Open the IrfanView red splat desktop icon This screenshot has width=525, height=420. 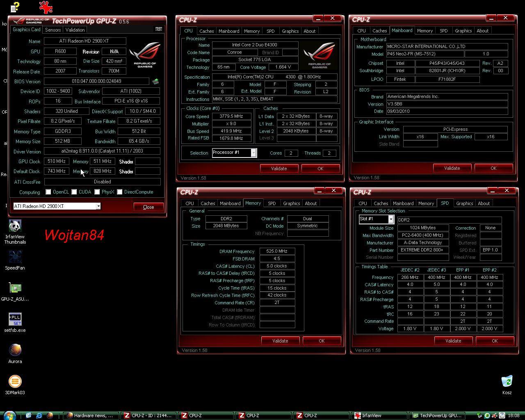[46, 7]
